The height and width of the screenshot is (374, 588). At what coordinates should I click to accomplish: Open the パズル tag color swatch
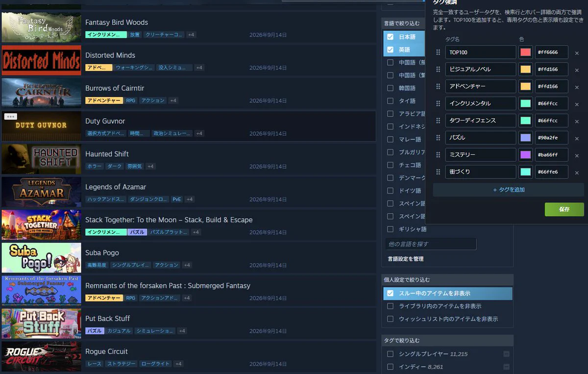[525, 138]
